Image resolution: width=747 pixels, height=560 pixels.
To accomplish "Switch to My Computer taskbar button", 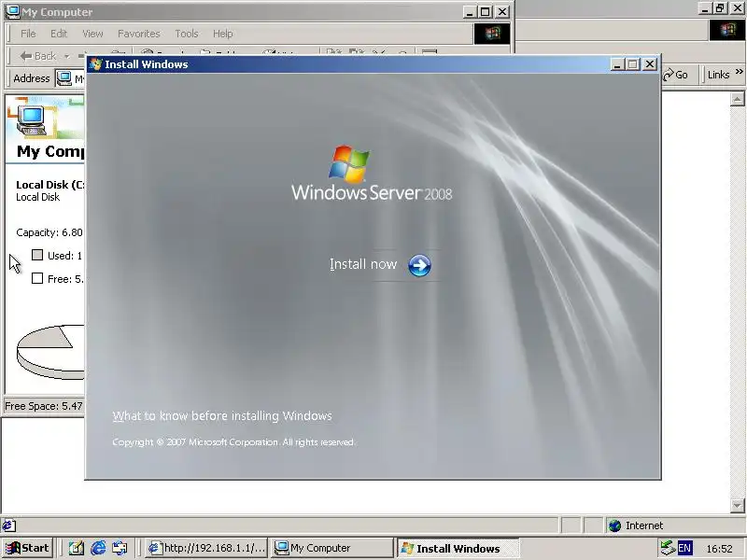I will click(331, 548).
